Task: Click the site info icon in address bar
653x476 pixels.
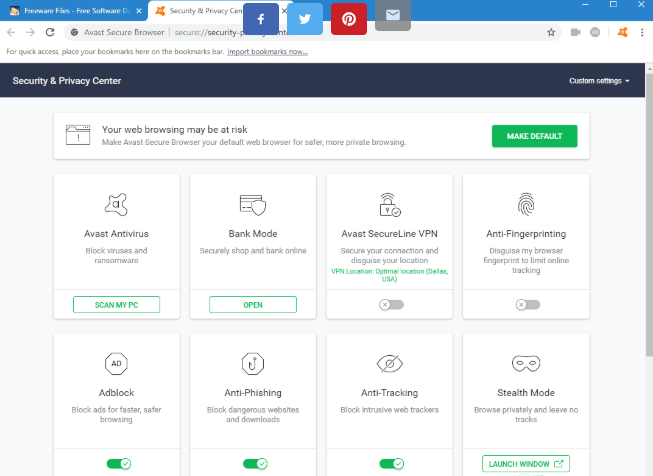Action: (x=74, y=32)
